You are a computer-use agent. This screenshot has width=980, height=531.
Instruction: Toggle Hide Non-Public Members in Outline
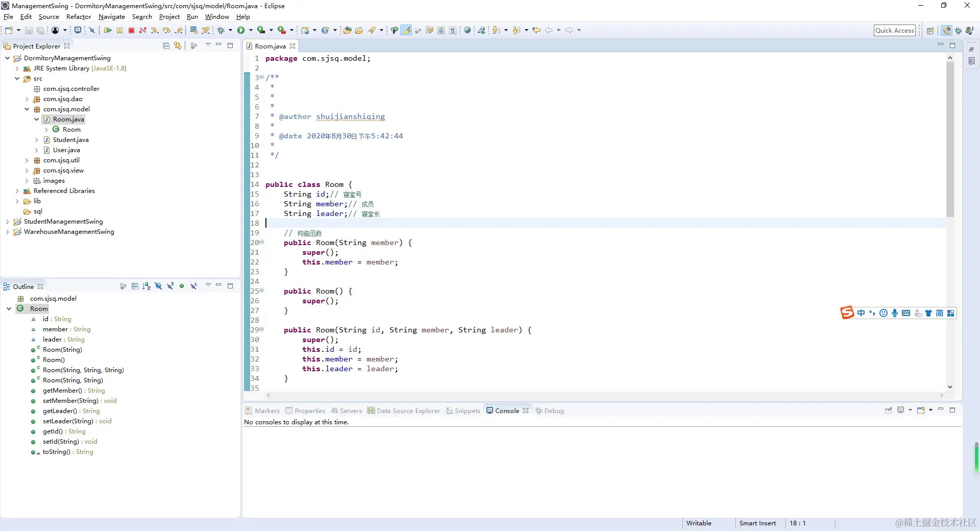(182, 286)
